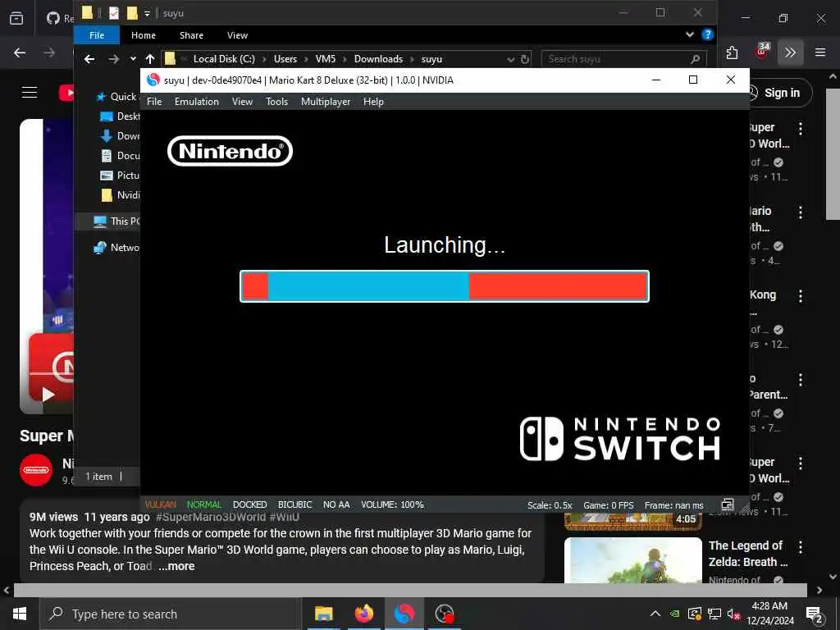Select Pictures in Explorer sidebar
840x630 pixels.
tap(121, 176)
